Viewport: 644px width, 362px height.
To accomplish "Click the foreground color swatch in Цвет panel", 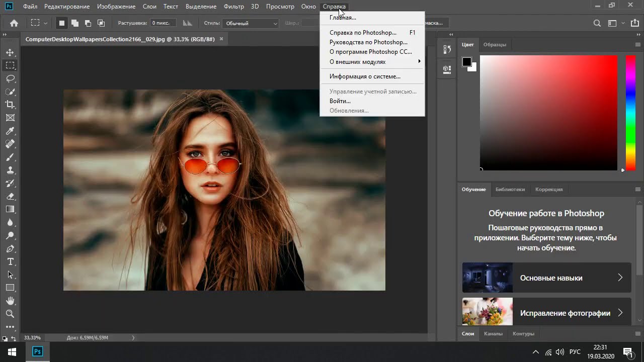I will click(467, 62).
